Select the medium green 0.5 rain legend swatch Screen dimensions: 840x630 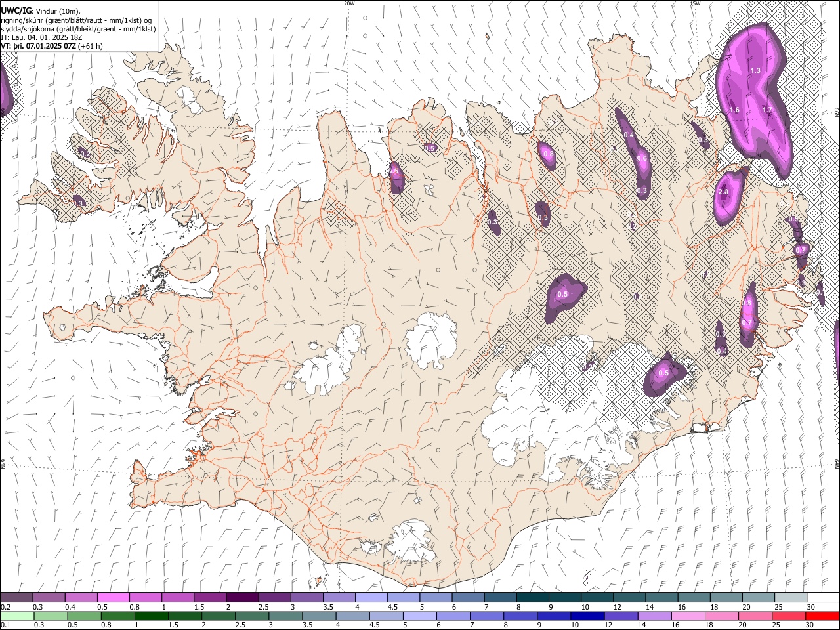(x=84, y=616)
